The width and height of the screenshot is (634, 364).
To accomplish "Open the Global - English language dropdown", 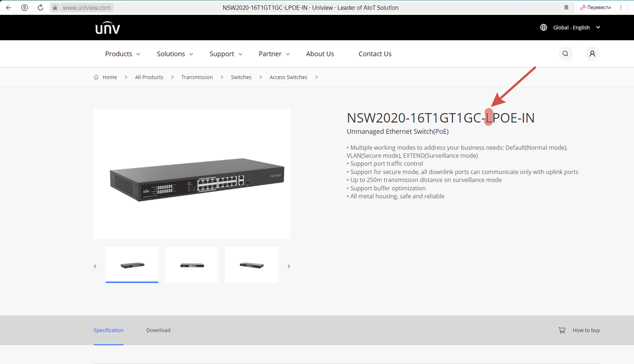I will pos(576,27).
